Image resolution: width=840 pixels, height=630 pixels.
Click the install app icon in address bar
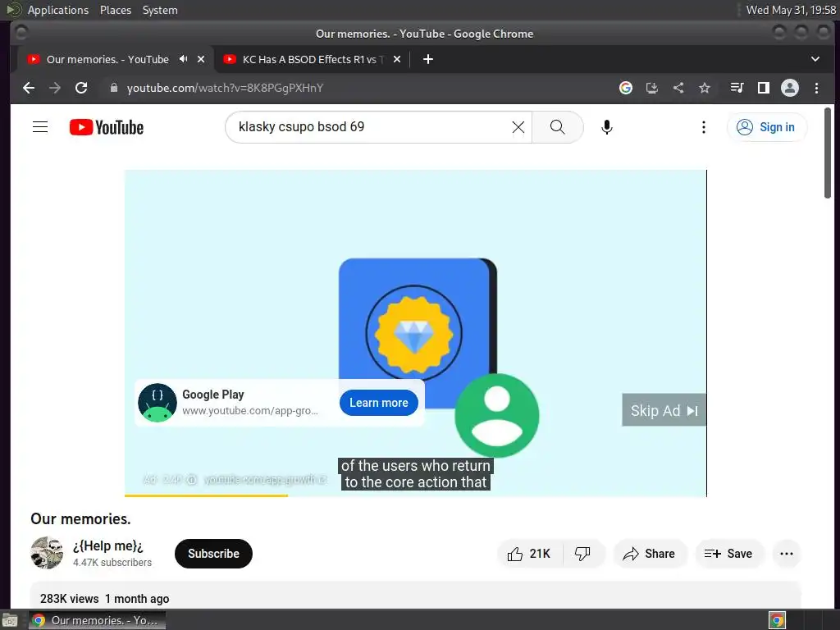click(652, 88)
